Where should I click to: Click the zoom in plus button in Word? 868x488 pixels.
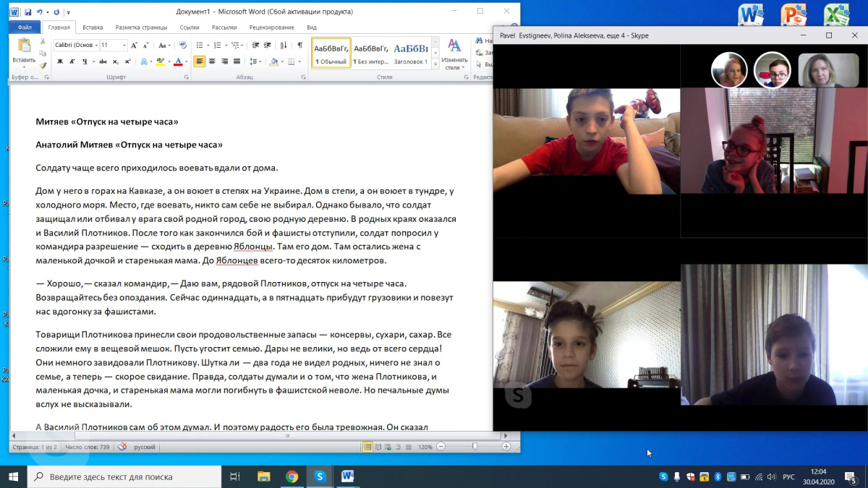tap(506, 447)
